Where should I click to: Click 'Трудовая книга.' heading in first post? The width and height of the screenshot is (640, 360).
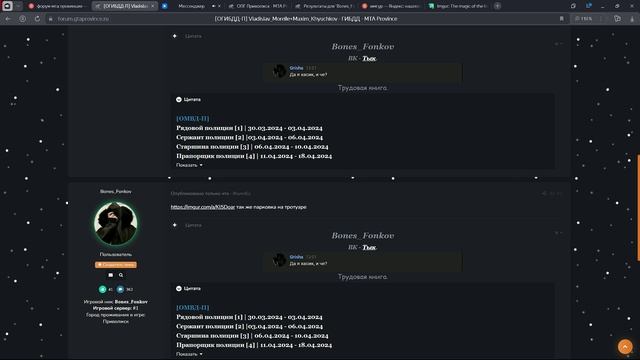362,88
